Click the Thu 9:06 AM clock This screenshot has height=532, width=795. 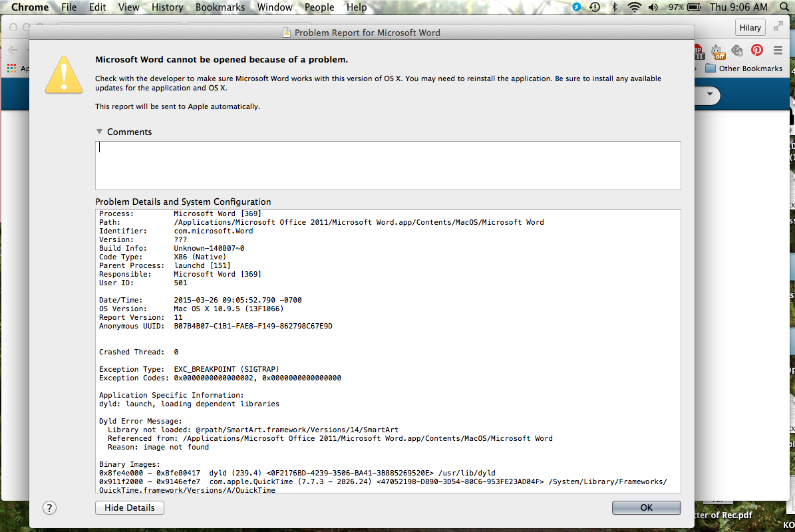(738, 7)
